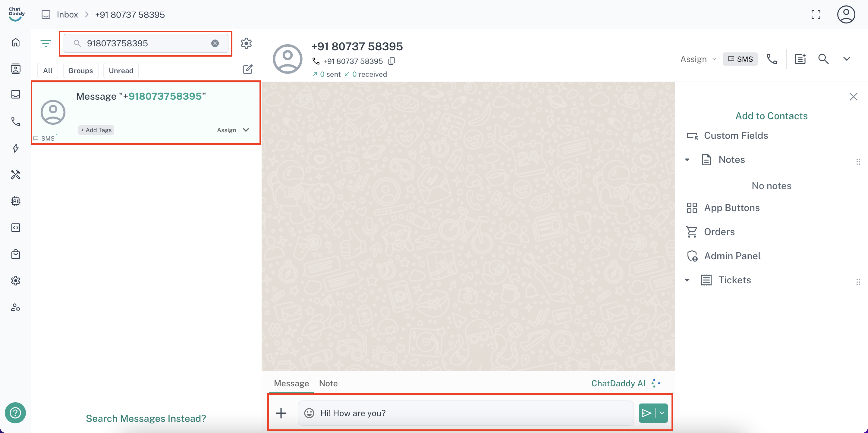Start a call with header phone icon
868x433 pixels.
pos(772,59)
